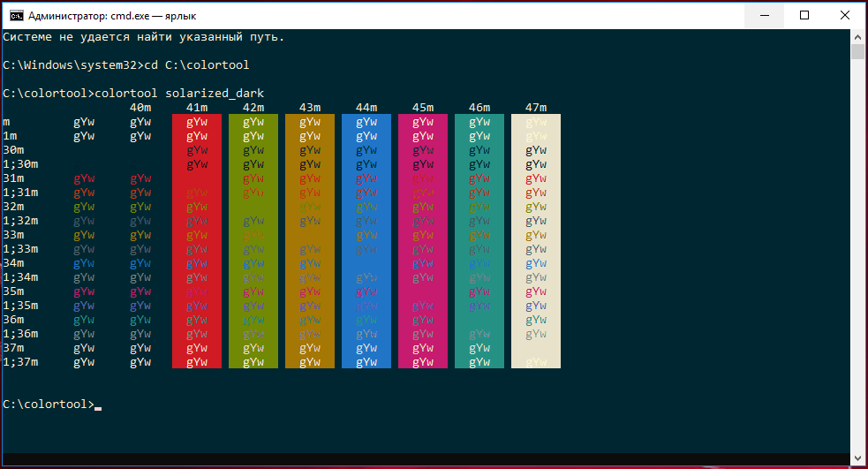The height and width of the screenshot is (469, 868).
Task: Click the "35m" row label
Action: click(x=13, y=291)
